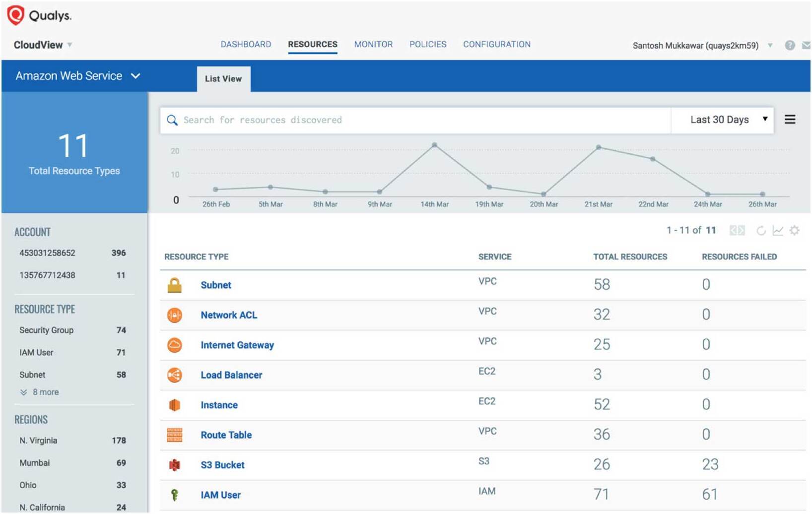Click the Load Balancer row icon
Viewport: 812px width, 514px height.
coord(174,375)
